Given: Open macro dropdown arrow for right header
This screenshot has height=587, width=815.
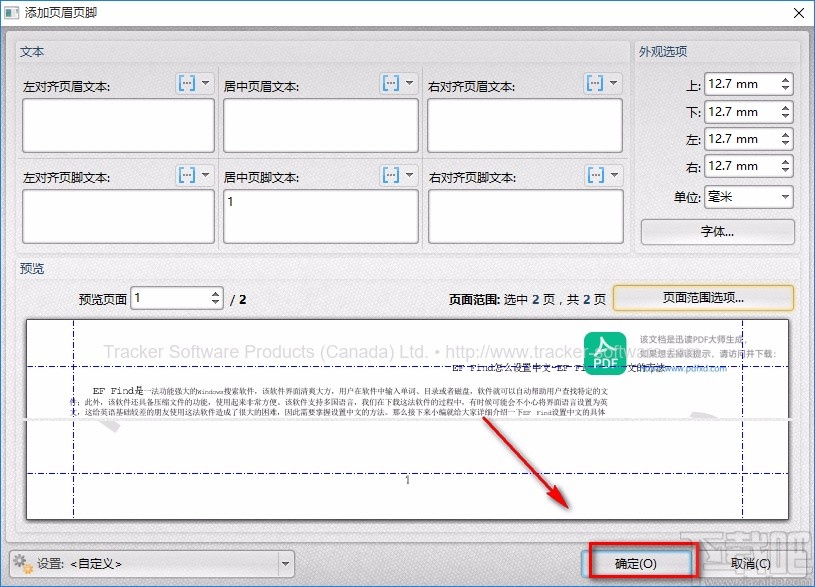Looking at the screenshot, I should 614,83.
